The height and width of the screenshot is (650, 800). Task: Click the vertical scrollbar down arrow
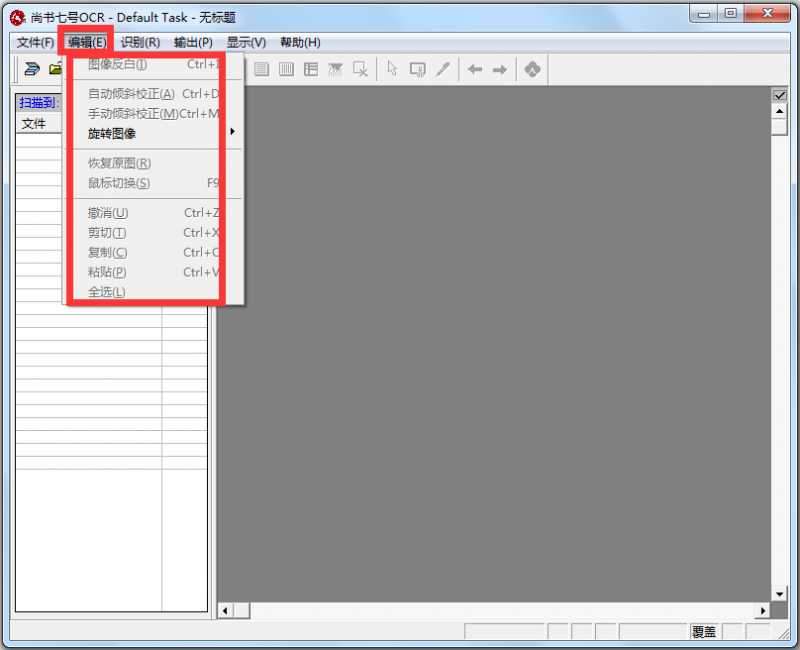780,594
